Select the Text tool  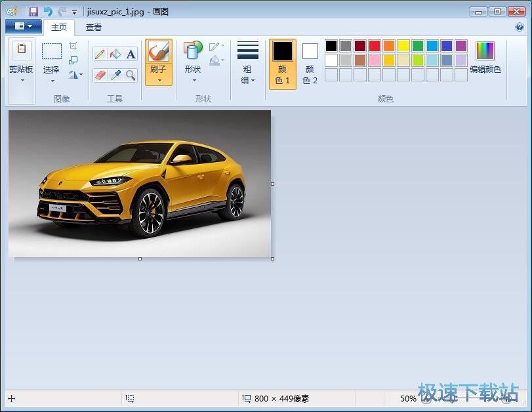click(131, 54)
